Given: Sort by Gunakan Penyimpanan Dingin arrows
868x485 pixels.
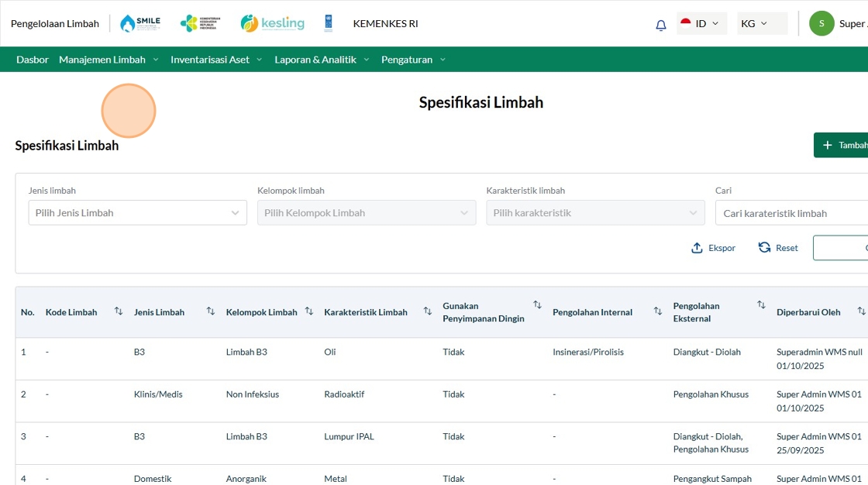Looking at the screenshot, I should (537, 305).
